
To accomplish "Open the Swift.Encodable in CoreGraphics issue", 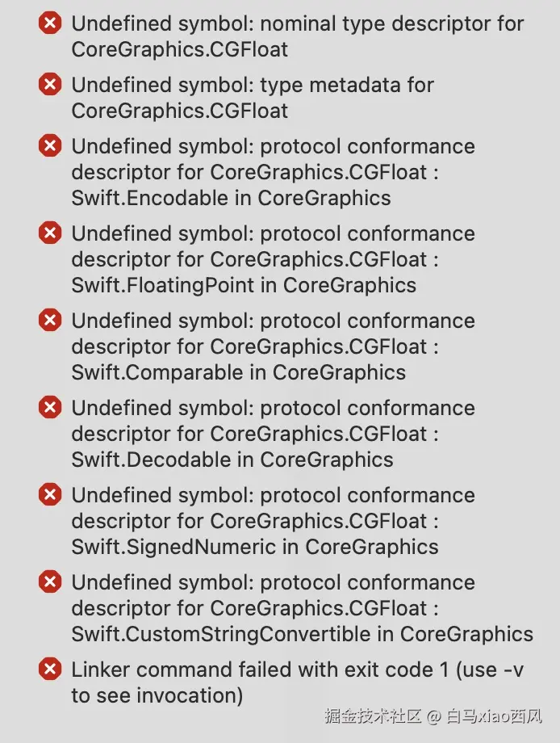I will 273,172.
